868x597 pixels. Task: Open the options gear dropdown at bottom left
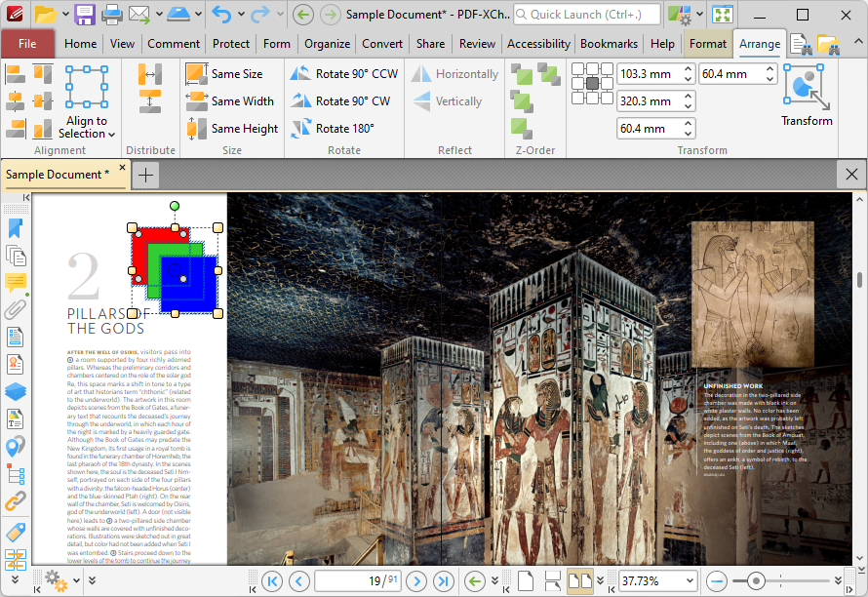pyautogui.click(x=76, y=581)
